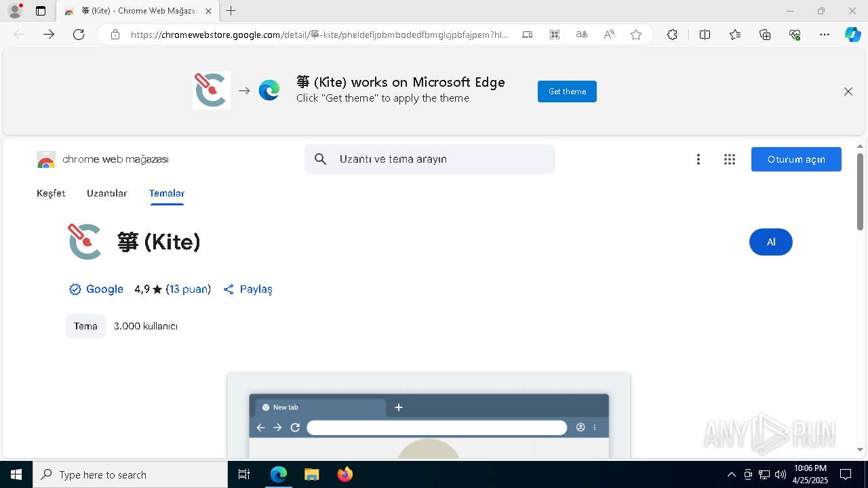The height and width of the screenshot is (488, 868).
Task: Open the tab actions menu icon
Action: (x=41, y=11)
